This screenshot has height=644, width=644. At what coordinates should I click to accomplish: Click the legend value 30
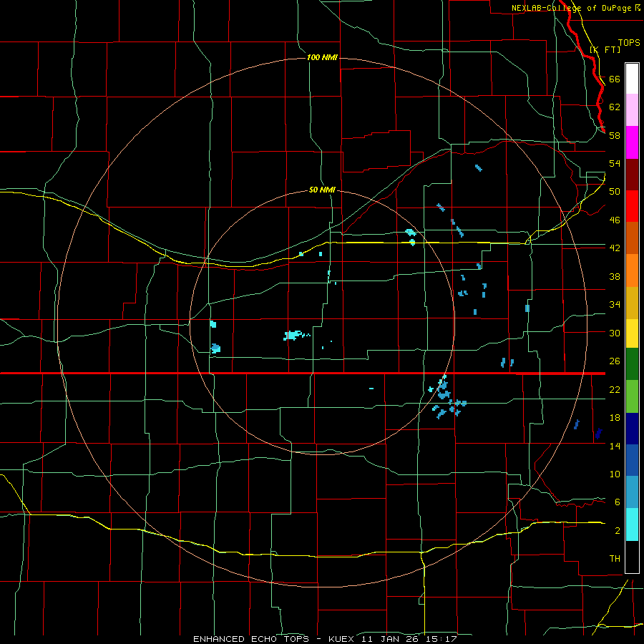click(x=615, y=333)
